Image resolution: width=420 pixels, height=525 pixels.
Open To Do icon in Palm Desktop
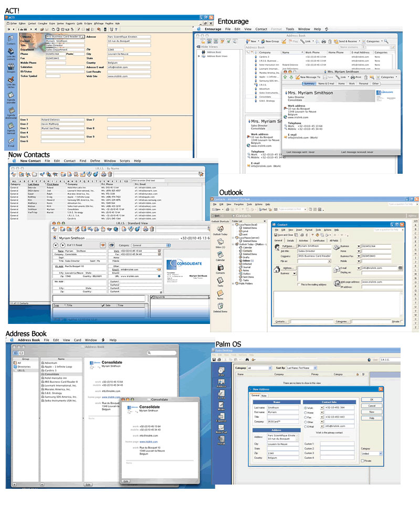tap(221, 394)
